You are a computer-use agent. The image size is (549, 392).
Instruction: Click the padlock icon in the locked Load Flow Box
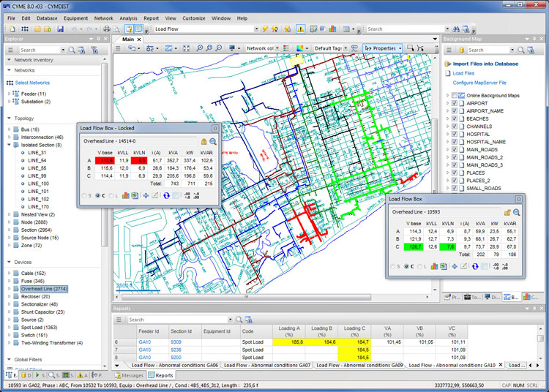(204, 141)
